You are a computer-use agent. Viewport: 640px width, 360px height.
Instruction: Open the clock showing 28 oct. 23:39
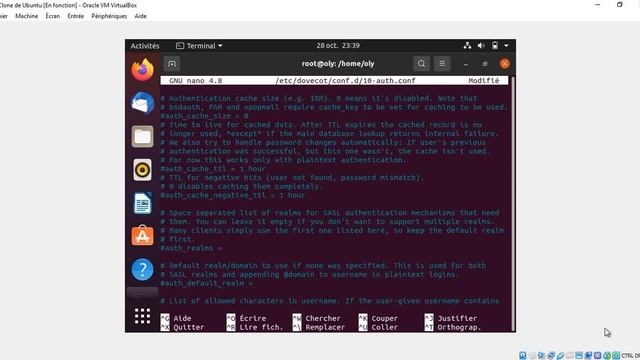[x=338, y=46]
